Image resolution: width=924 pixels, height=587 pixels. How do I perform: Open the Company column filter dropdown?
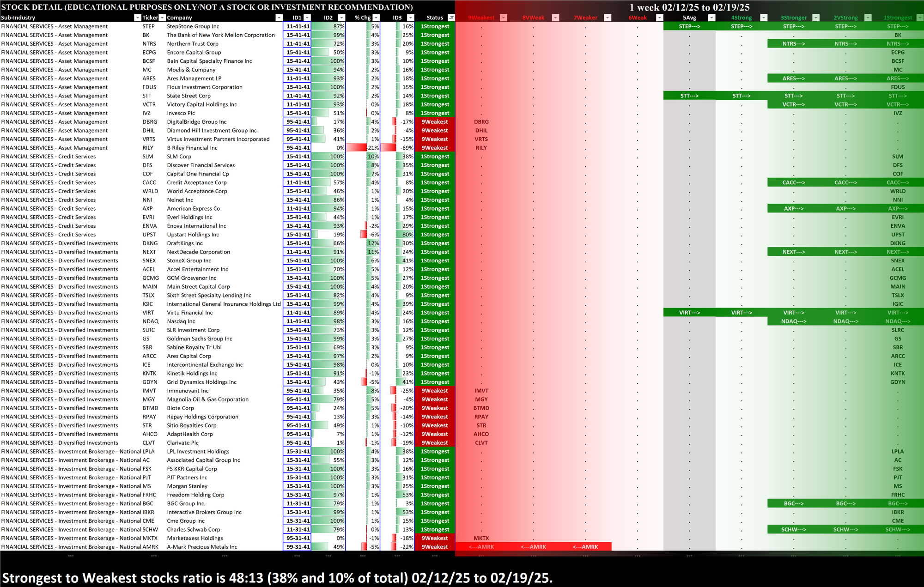(279, 18)
